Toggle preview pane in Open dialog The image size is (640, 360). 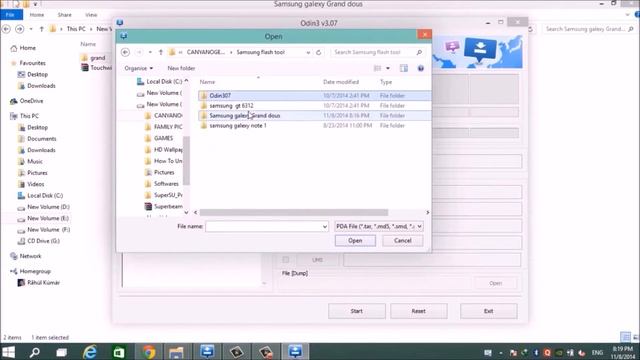[404, 68]
